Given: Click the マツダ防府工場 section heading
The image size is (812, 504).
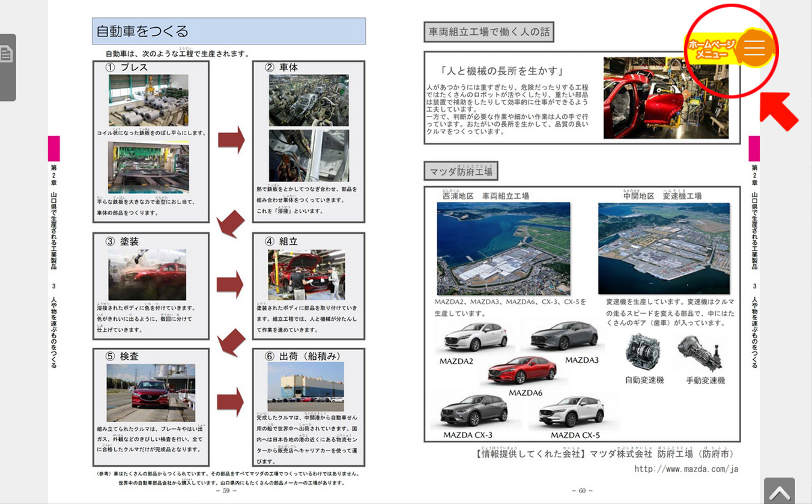Looking at the screenshot, I should tap(461, 172).
